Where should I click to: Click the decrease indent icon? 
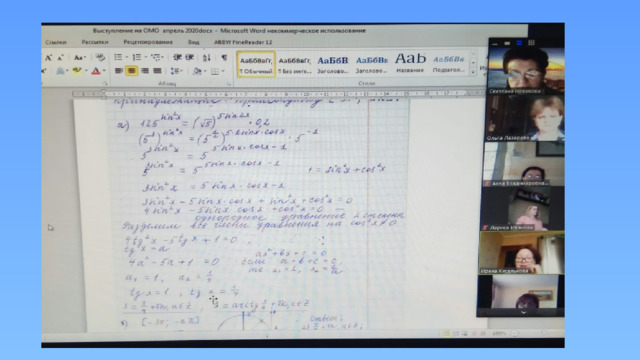177,57
